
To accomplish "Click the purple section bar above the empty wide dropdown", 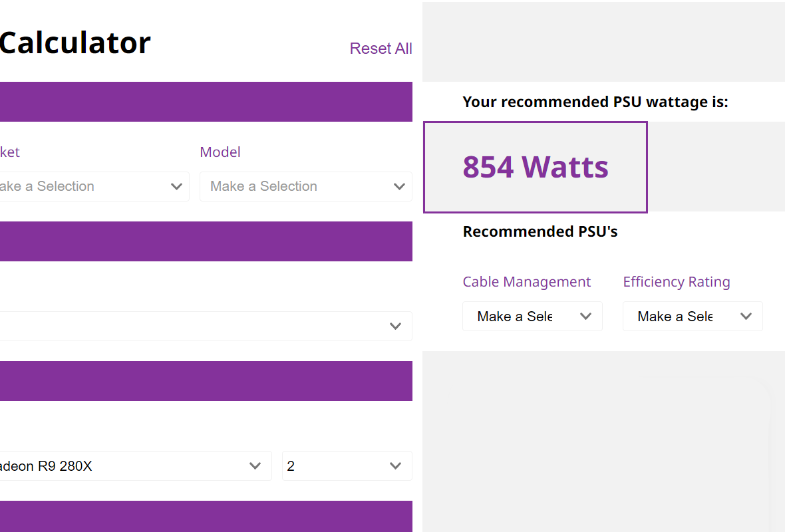I will pyautogui.click(x=206, y=241).
